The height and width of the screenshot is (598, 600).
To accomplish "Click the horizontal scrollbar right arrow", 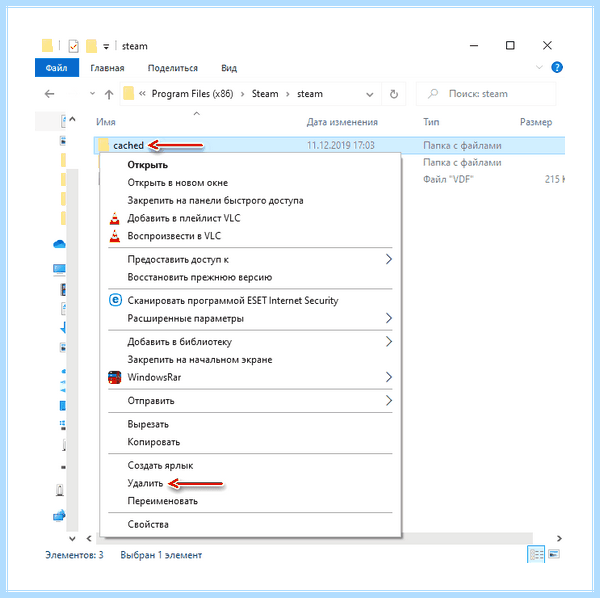I will pyautogui.click(x=559, y=539).
